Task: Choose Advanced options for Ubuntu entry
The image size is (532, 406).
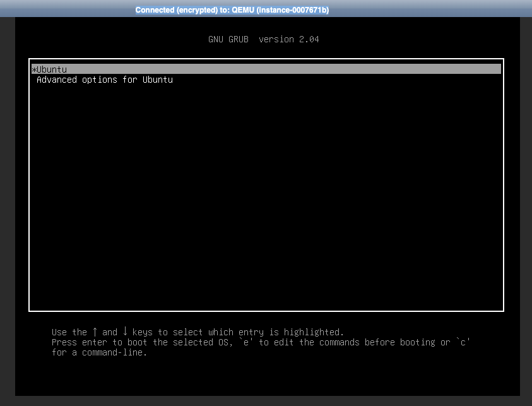Action: [105, 80]
